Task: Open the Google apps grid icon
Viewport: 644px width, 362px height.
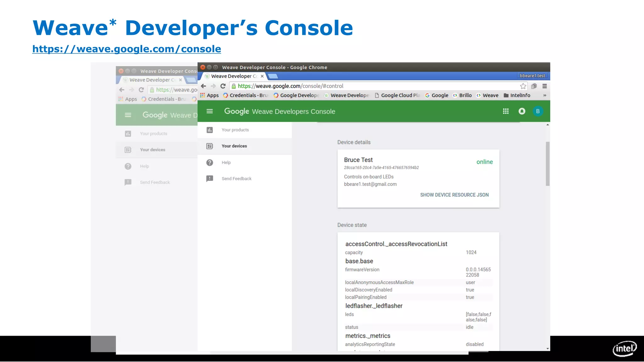Action: 506,111
